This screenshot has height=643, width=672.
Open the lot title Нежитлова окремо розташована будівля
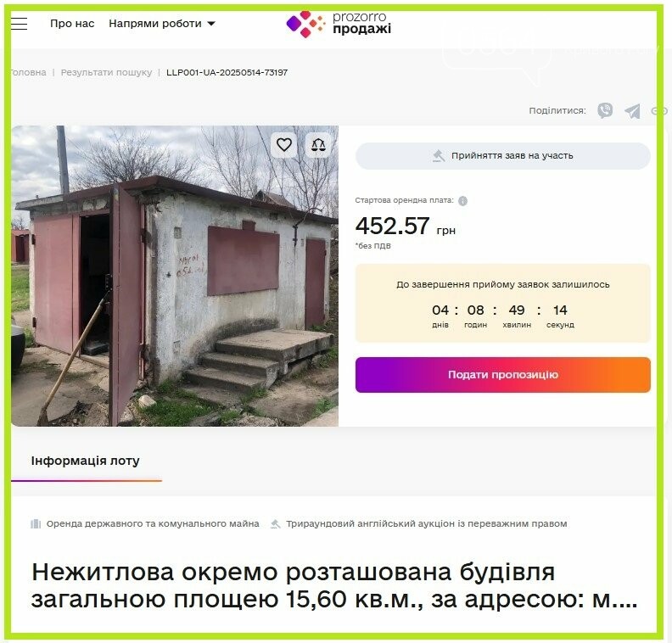coord(334,585)
